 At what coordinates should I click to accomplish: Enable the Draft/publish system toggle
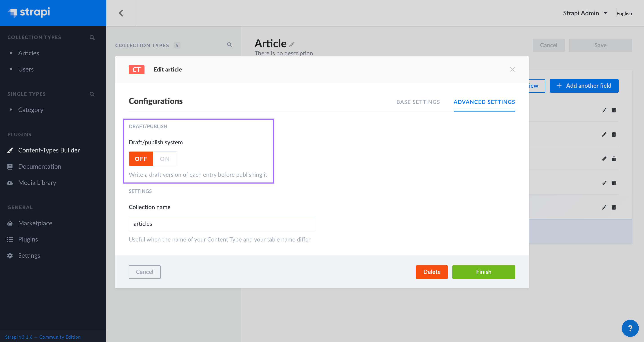(164, 158)
